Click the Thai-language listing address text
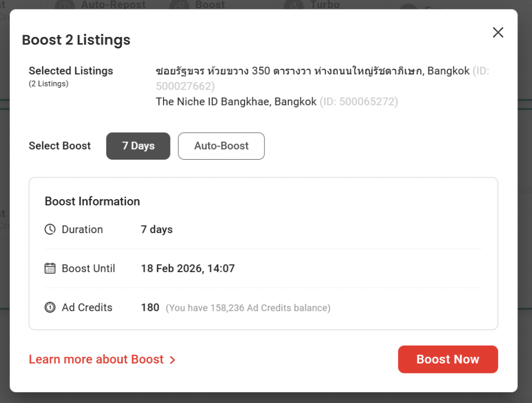 [289, 71]
